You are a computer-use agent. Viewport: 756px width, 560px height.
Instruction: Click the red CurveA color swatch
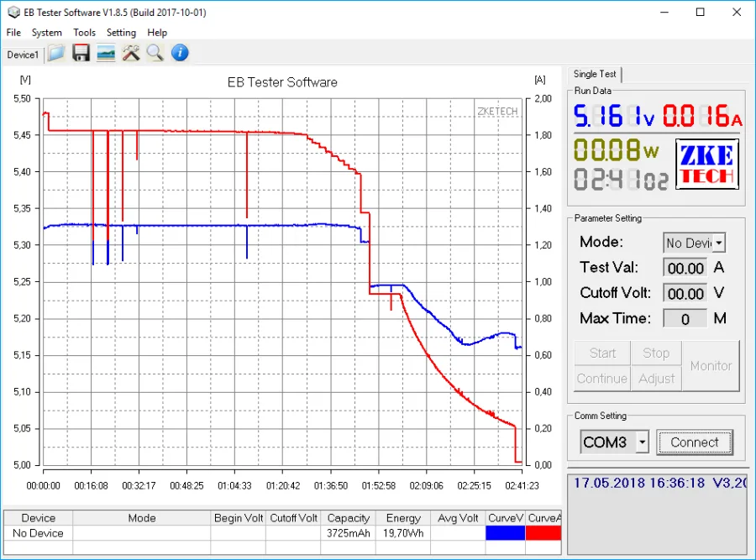pos(543,533)
